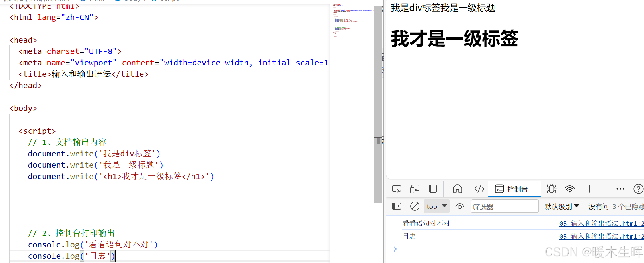Create a live expression with eye icon
This screenshot has width=644, height=263.
pos(460,206)
